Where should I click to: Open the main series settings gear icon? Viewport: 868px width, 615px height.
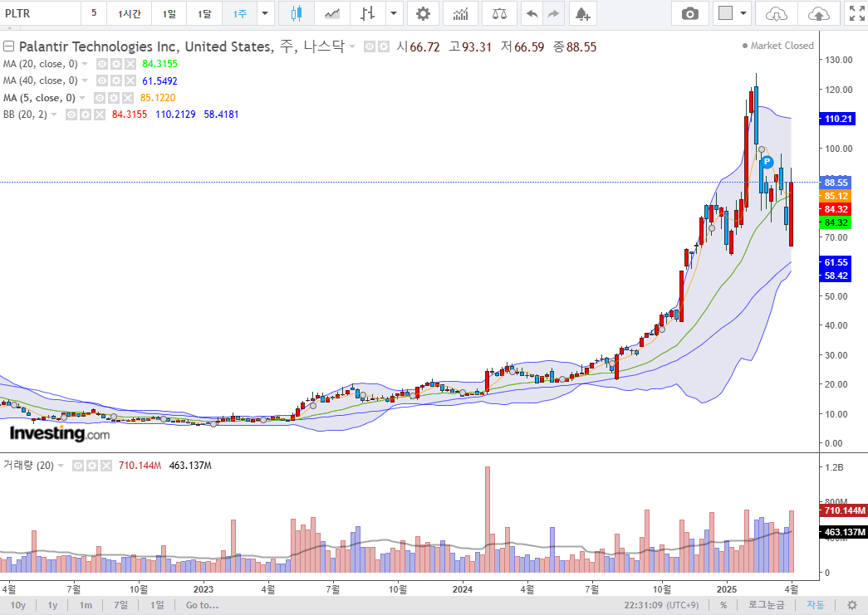383,46
